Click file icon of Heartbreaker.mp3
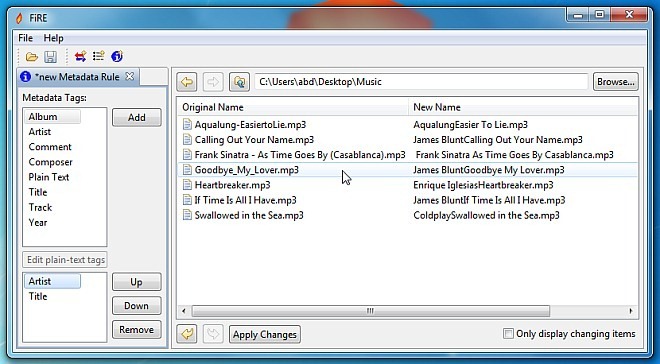This screenshot has height=364, width=660. point(187,185)
